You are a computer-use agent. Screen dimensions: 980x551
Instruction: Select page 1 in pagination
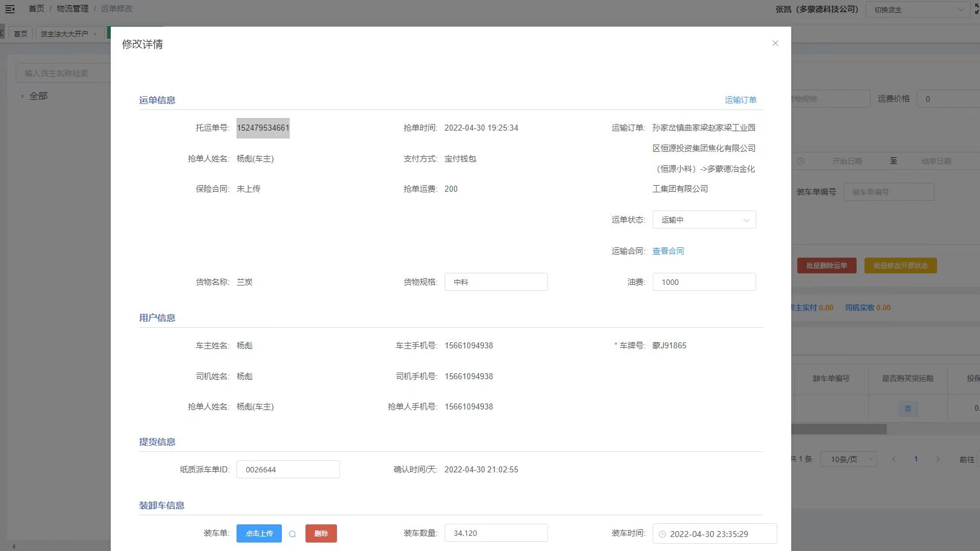coord(916,459)
